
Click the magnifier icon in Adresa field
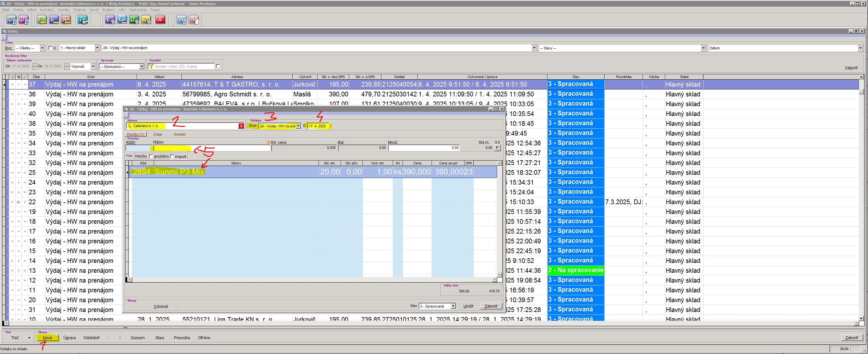[130, 126]
